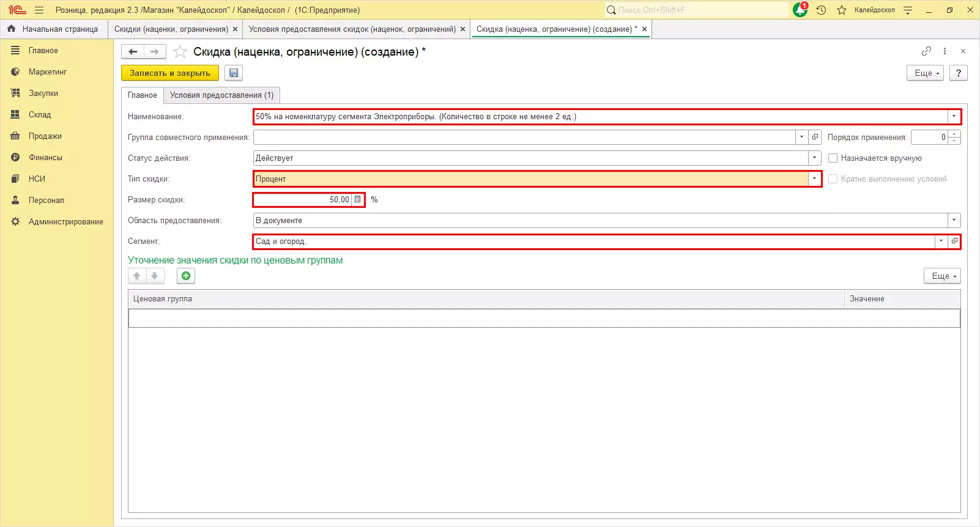Screen dimensions: 980x527
Task: Open the service settings lines icon in the title bar
Action: 908,10
